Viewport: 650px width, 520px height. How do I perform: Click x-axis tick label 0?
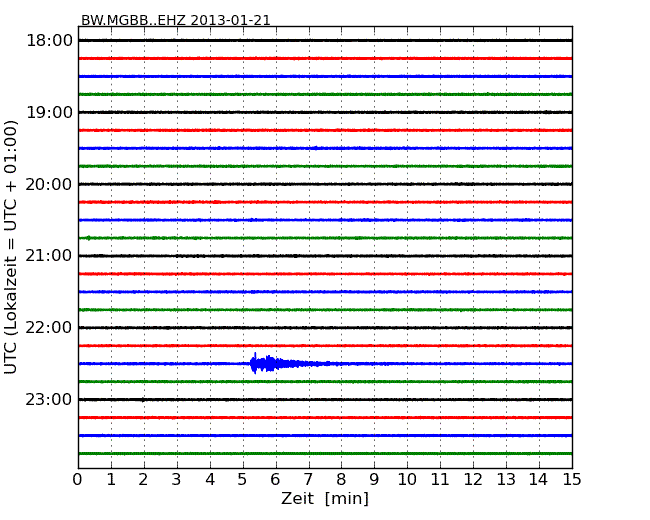point(78,480)
